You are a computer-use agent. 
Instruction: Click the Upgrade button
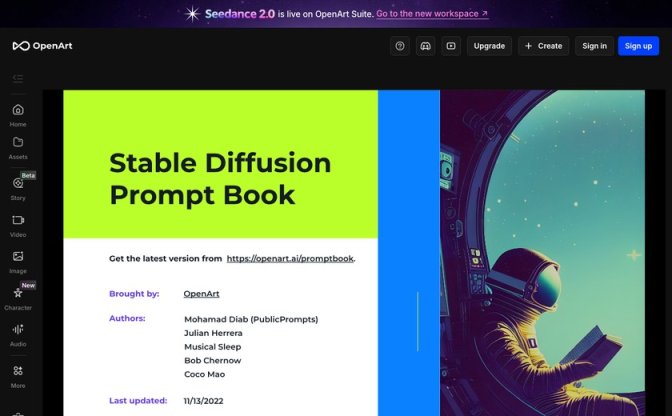[x=489, y=46]
